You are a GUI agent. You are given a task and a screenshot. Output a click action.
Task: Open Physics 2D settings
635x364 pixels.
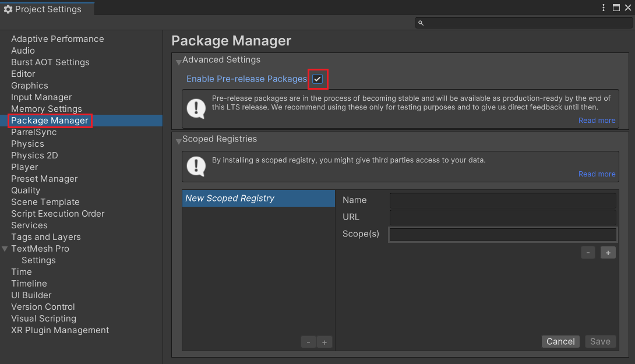tap(34, 156)
